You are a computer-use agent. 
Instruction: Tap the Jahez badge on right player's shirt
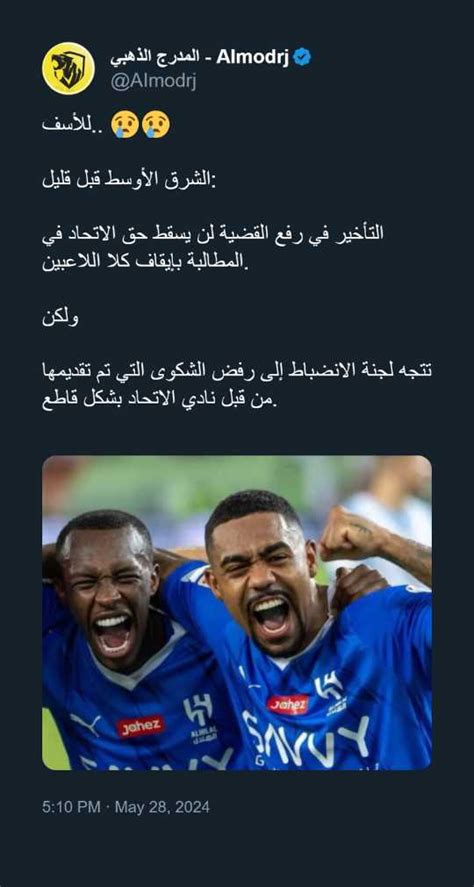pyautogui.click(x=288, y=704)
